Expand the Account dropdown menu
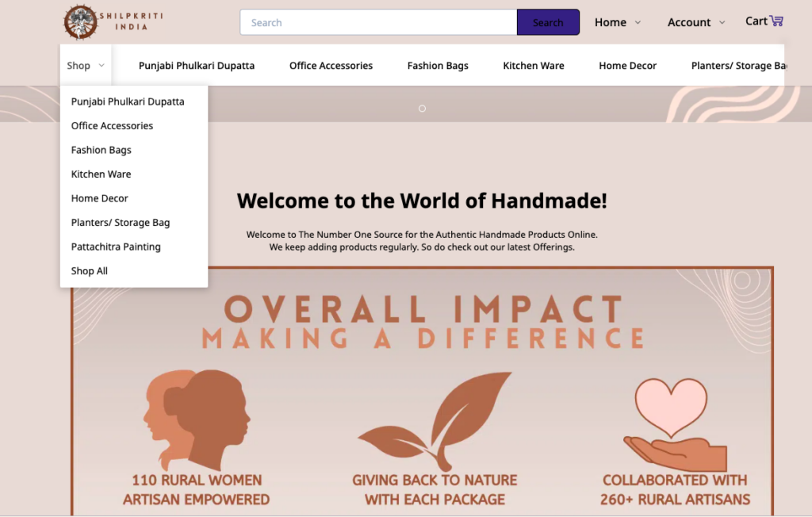The width and height of the screenshot is (812, 517). 695,22
